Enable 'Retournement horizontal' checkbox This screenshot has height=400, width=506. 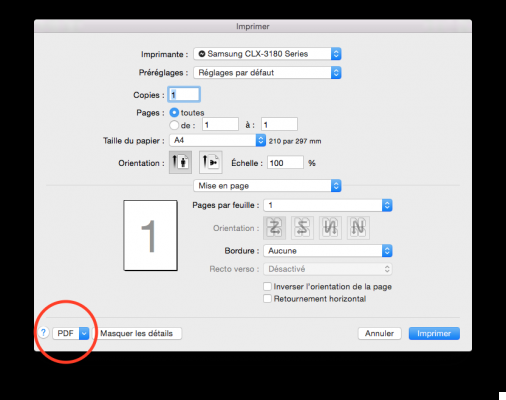tap(267, 299)
